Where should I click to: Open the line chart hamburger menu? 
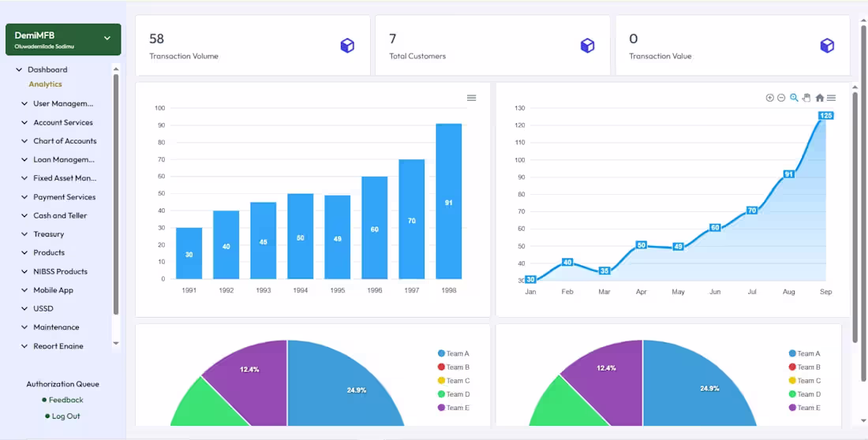pyautogui.click(x=832, y=98)
